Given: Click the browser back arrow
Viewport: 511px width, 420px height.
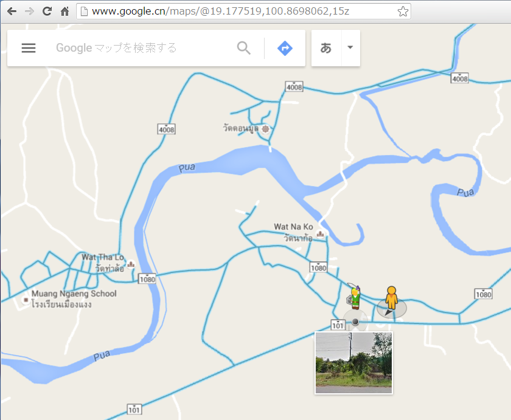Looking at the screenshot, I should click(12, 12).
